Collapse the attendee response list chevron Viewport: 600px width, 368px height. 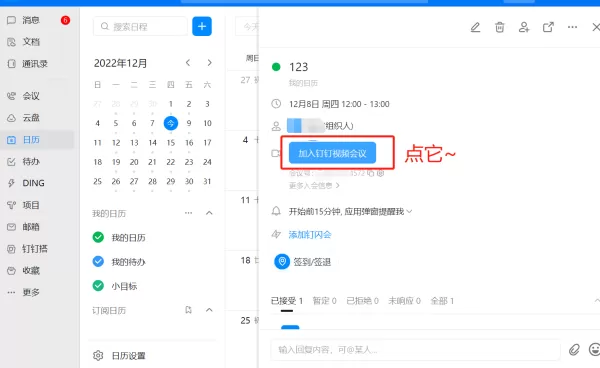point(597,301)
